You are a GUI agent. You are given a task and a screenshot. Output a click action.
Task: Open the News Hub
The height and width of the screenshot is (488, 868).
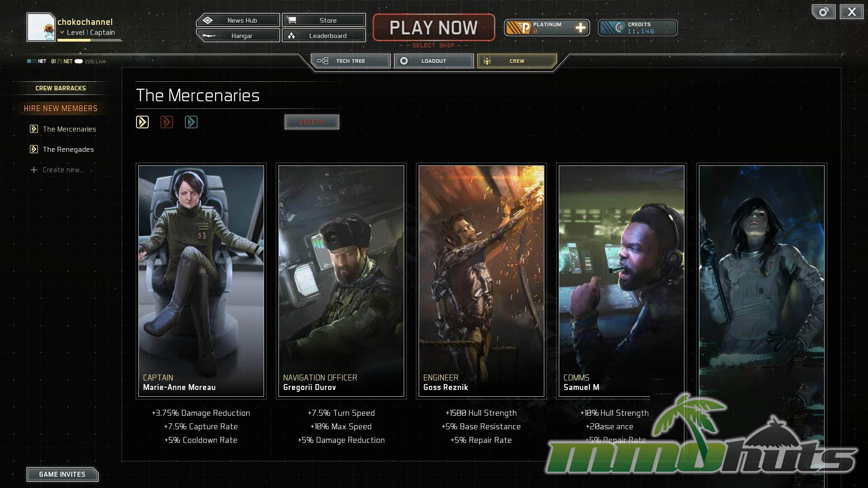point(238,20)
